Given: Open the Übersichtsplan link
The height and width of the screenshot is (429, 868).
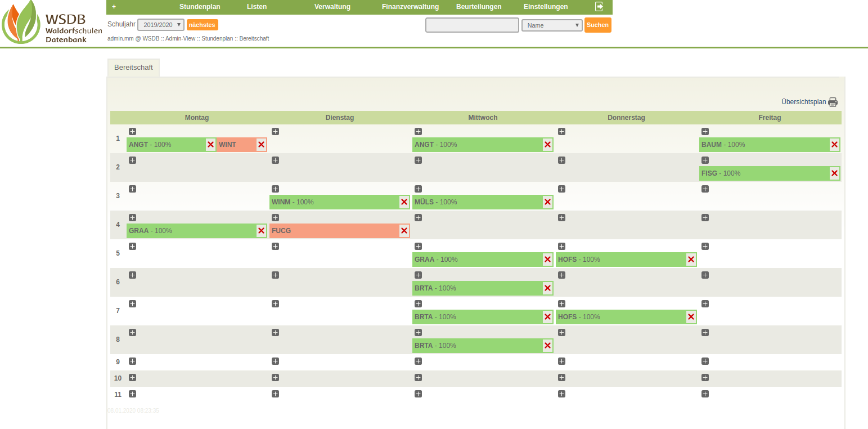Looking at the screenshot, I should (x=803, y=102).
